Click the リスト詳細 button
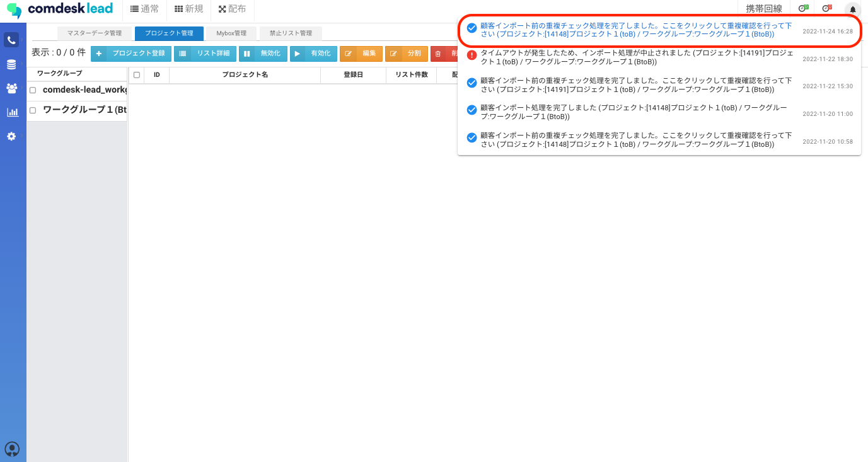The height and width of the screenshot is (462, 868). pos(205,54)
